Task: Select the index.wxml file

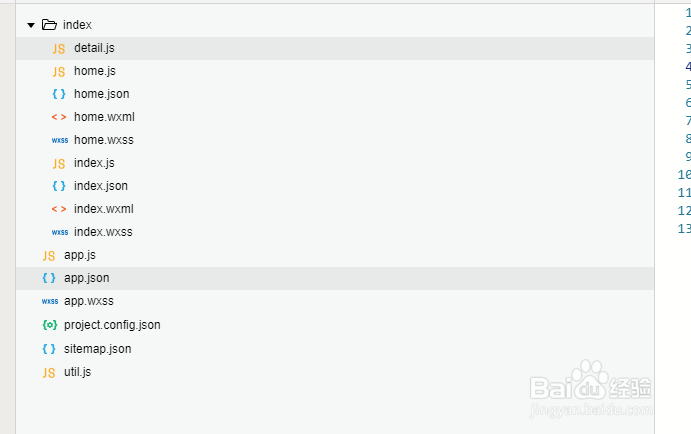Action: [103, 209]
